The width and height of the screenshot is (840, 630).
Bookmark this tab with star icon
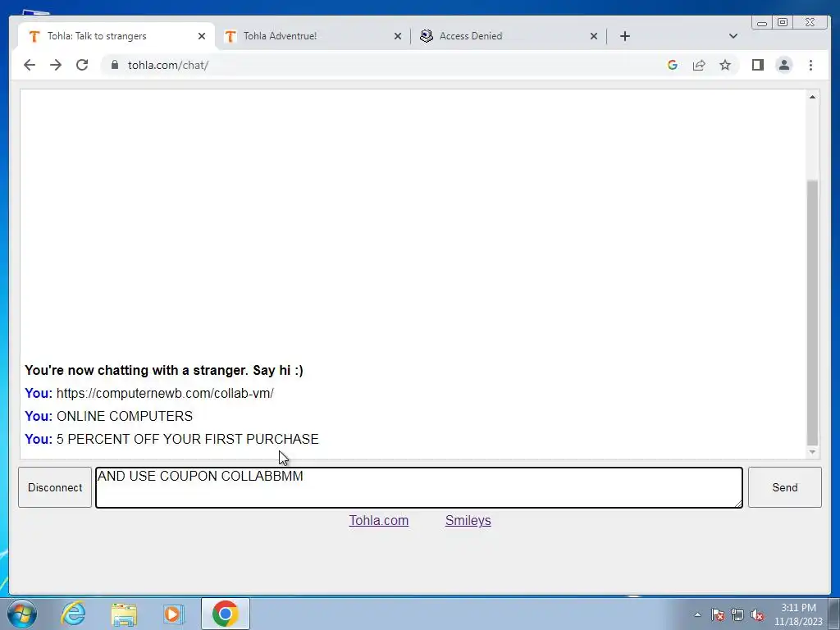click(x=725, y=65)
